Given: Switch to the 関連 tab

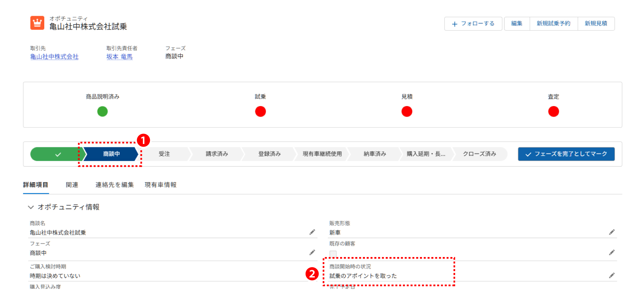Looking at the screenshot, I should [x=72, y=185].
